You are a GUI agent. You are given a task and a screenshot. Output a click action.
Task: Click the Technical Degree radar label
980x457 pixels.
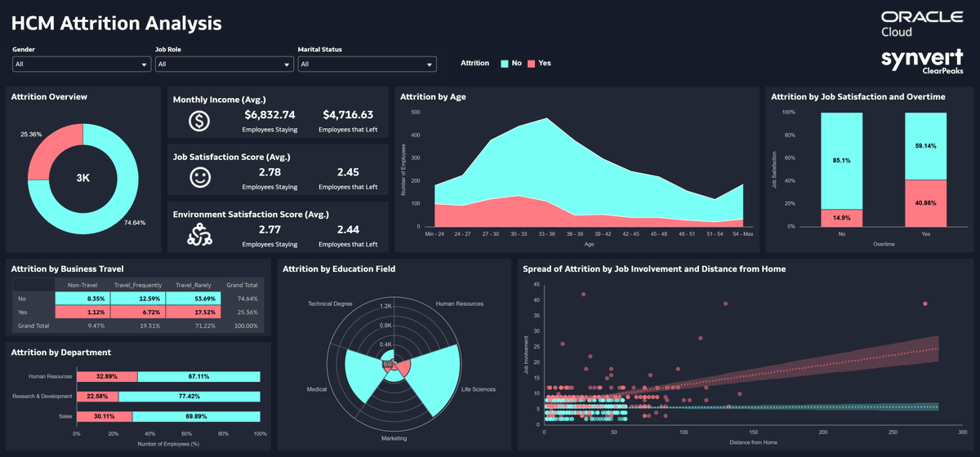pyautogui.click(x=330, y=304)
